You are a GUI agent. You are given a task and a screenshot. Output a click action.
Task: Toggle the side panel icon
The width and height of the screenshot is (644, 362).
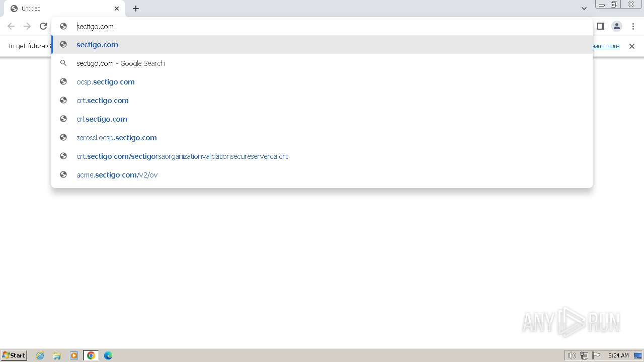pyautogui.click(x=600, y=26)
